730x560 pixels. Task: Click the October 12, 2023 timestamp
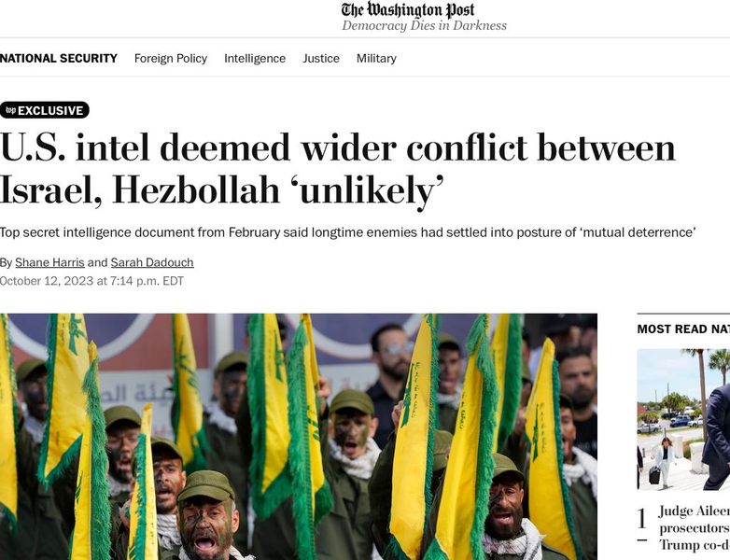(x=91, y=281)
